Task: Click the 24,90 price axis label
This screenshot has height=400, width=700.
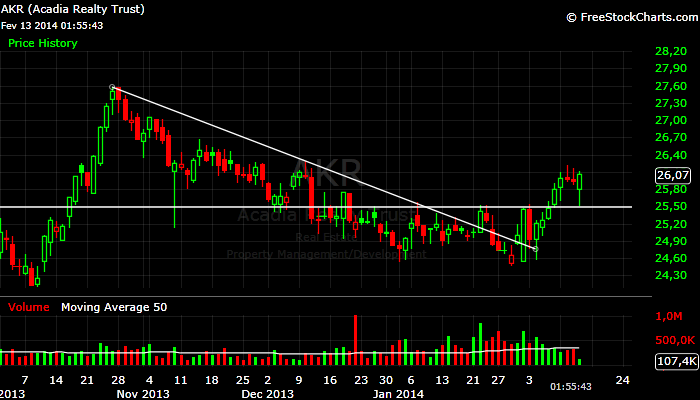Action: tap(671, 241)
